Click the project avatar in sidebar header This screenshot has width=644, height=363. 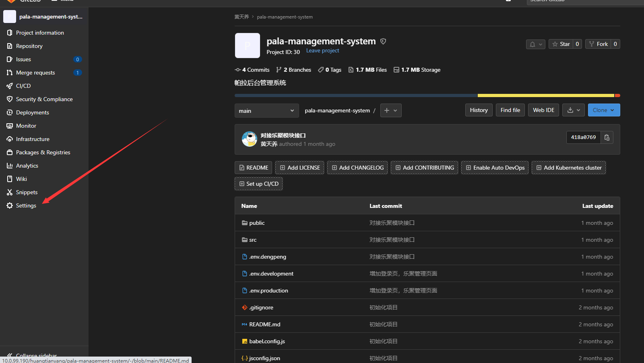click(x=10, y=17)
